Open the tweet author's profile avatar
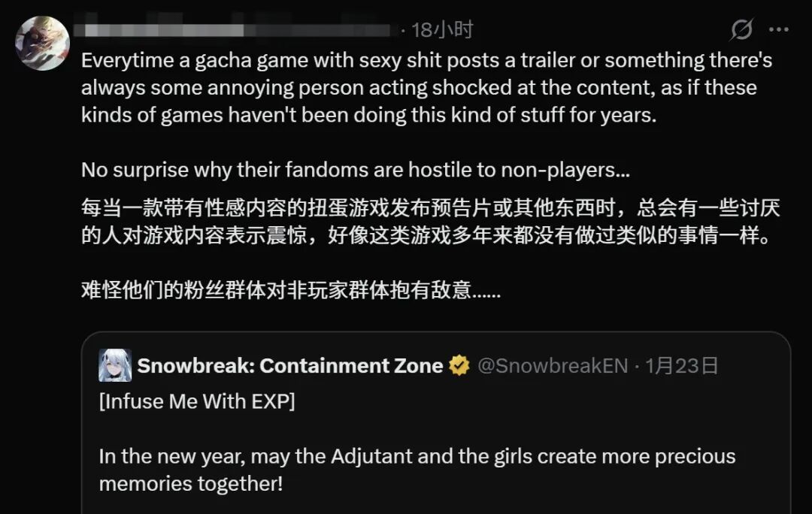 42,43
